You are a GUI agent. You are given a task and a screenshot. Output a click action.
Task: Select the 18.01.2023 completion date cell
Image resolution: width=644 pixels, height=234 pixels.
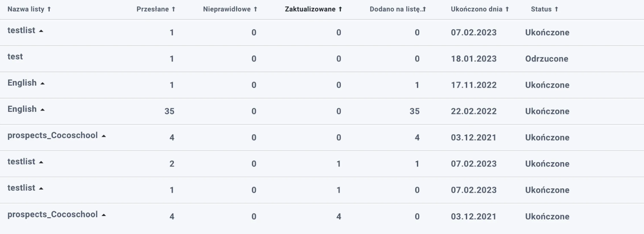click(x=474, y=59)
